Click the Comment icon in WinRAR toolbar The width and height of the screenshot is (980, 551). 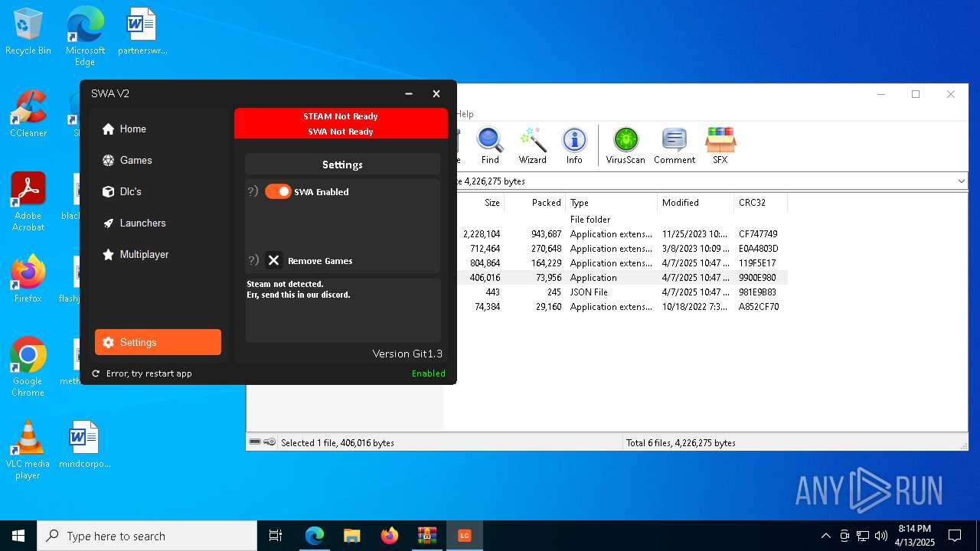675,145
